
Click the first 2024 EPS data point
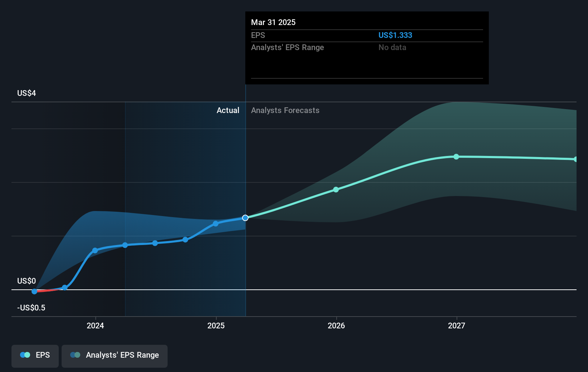click(x=95, y=250)
